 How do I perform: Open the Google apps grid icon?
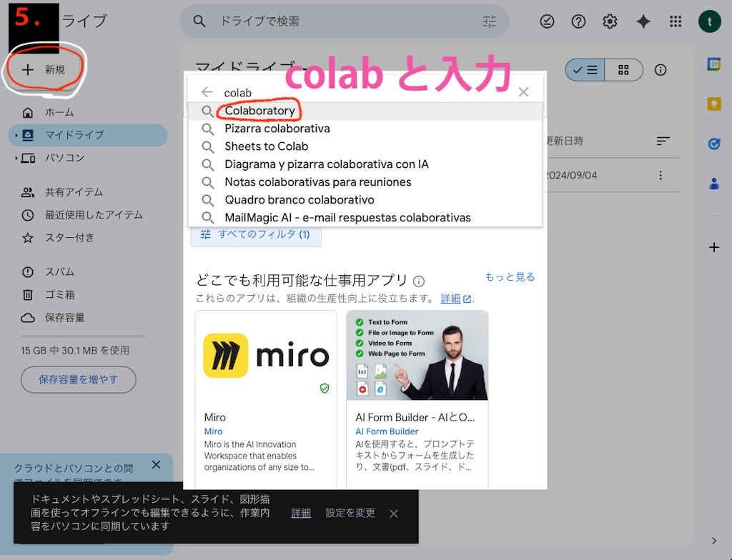click(676, 21)
